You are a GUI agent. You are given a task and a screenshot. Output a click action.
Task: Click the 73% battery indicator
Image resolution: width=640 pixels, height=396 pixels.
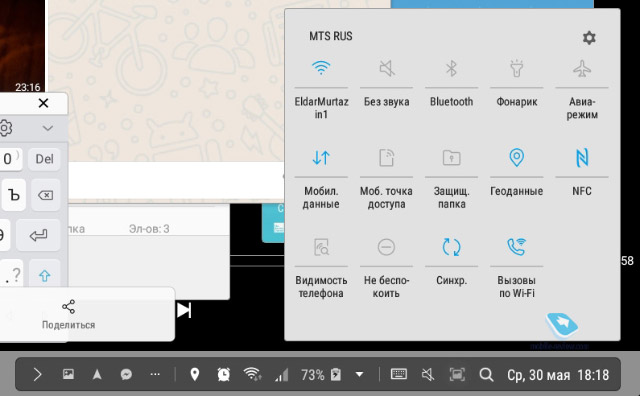321,374
